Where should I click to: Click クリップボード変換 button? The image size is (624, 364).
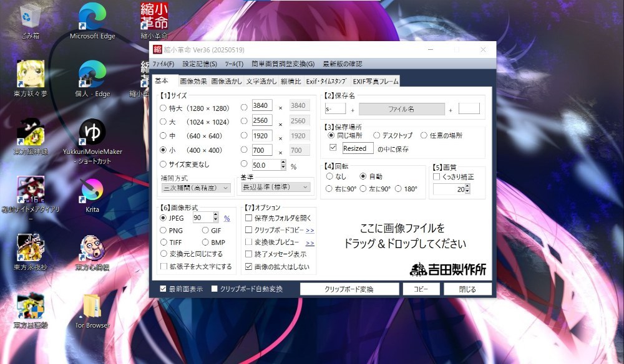[349, 289]
